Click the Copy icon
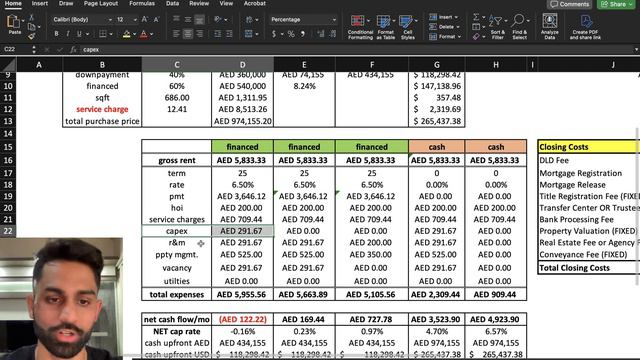 coord(31,27)
